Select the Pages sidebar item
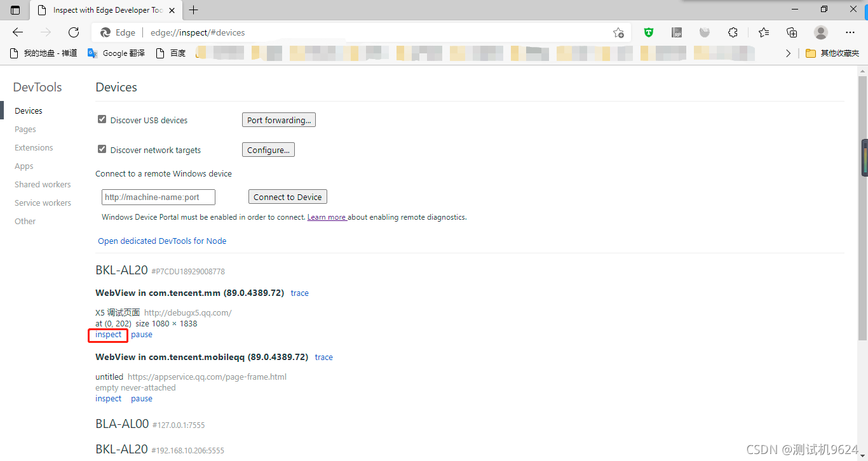 pyautogui.click(x=25, y=129)
